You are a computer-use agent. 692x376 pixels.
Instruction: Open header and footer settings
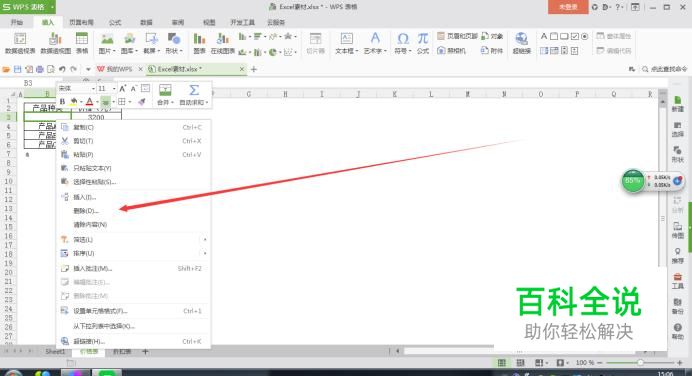(x=457, y=36)
